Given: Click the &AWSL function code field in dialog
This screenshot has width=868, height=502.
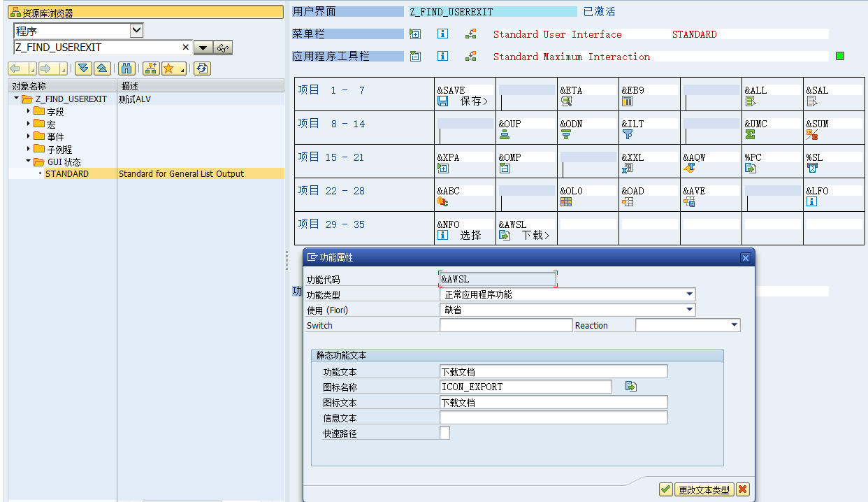Looking at the screenshot, I should click(498, 279).
